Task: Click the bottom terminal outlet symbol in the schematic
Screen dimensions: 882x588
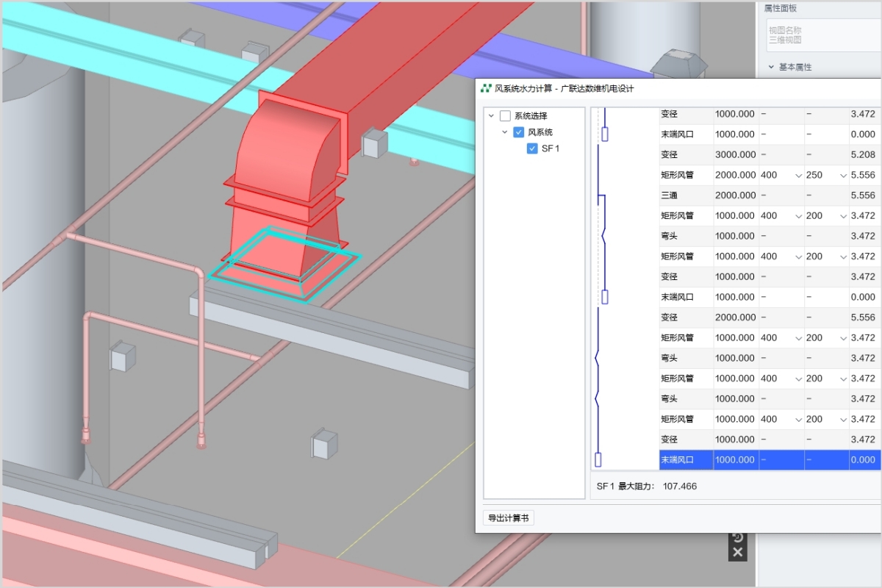Action: (598, 460)
